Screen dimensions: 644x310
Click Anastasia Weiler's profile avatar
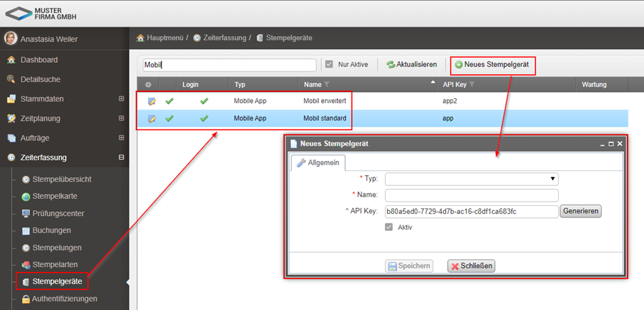[10, 38]
